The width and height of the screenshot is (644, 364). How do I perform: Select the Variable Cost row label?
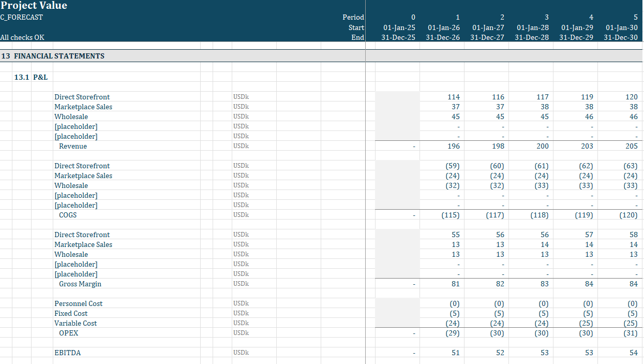[76, 323]
